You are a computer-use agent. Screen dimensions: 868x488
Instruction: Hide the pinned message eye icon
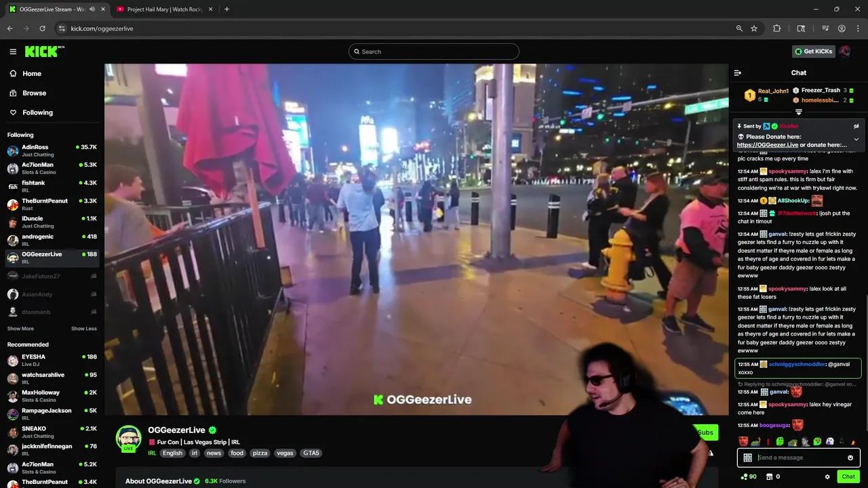click(856, 126)
